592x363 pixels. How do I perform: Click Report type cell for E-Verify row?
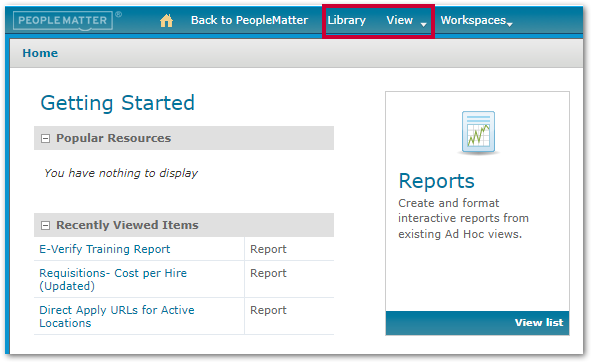coord(268,249)
